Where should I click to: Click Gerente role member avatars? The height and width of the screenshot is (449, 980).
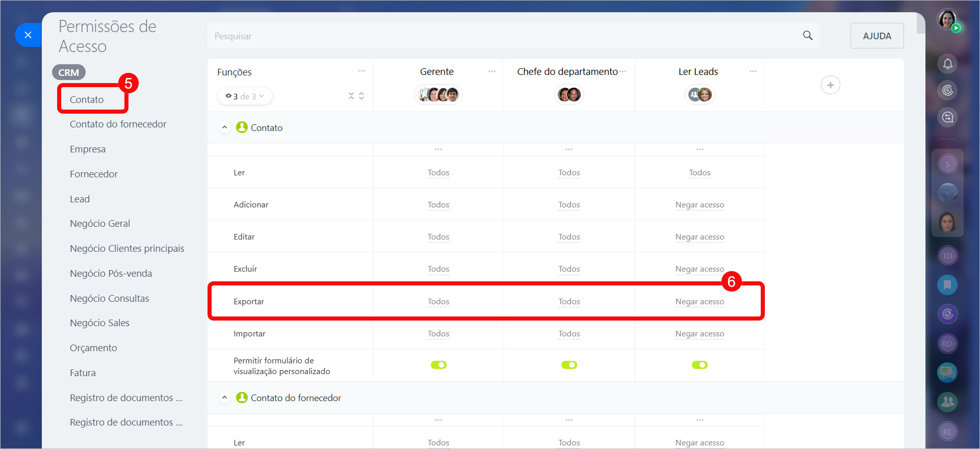(439, 94)
